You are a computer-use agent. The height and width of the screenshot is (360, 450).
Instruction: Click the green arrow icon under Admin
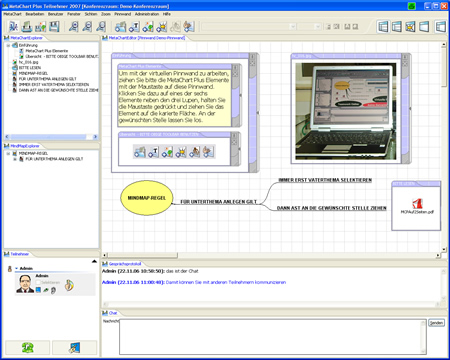[46, 290]
